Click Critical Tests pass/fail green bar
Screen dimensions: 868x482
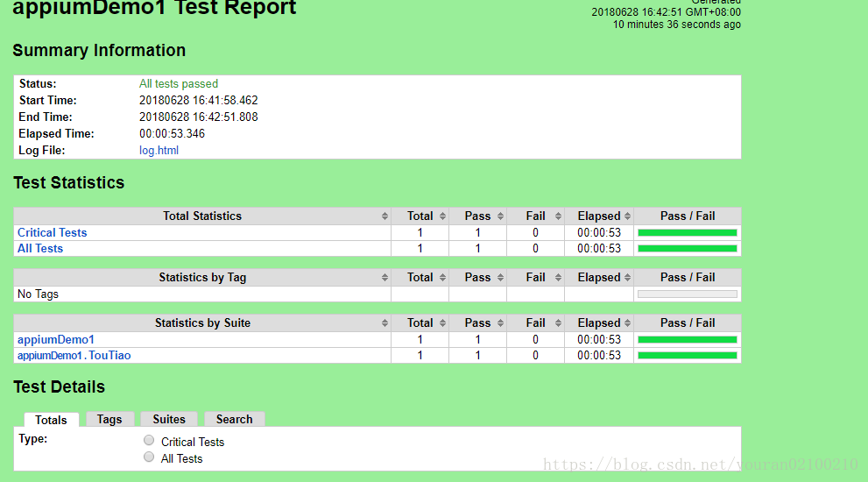click(688, 233)
